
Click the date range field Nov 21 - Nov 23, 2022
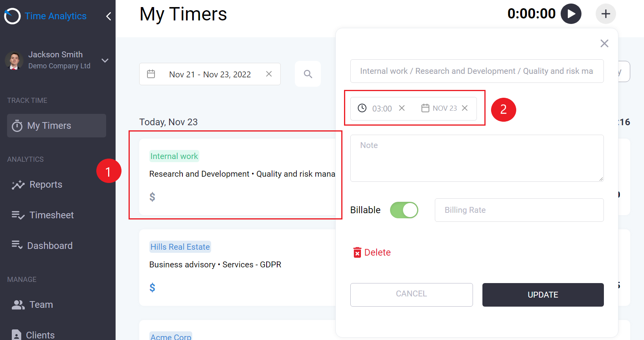[x=210, y=74]
